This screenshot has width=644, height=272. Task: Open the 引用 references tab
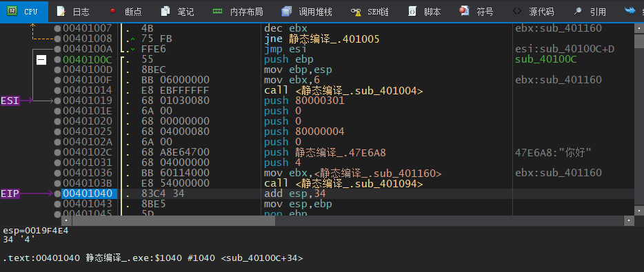coord(590,12)
